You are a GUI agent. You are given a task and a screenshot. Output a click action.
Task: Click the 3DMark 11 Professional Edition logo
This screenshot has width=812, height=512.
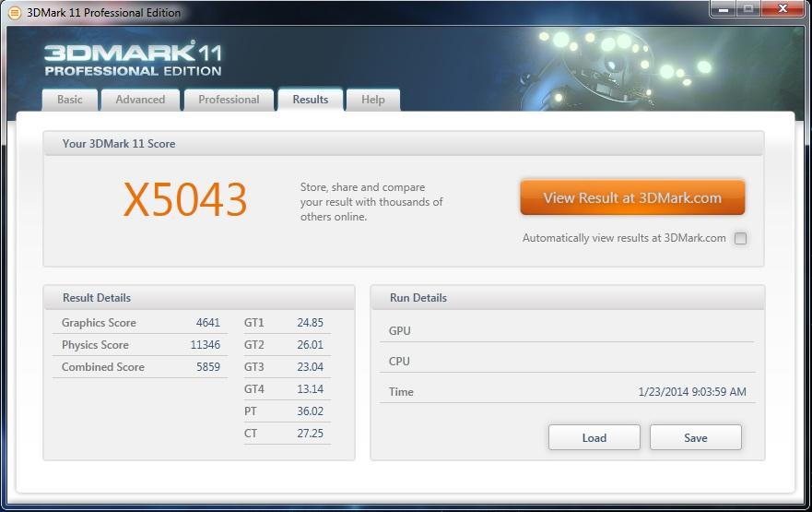click(x=133, y=60)
